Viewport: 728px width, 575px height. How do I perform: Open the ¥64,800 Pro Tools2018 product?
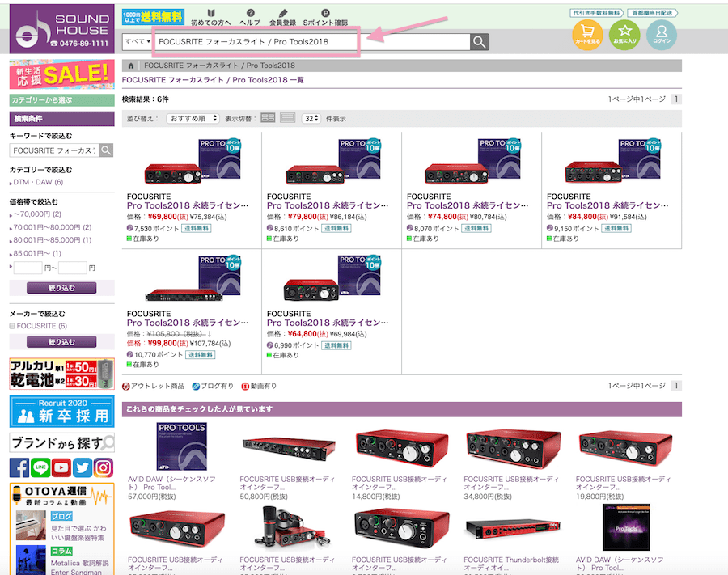pyautogui.click(x=328, y=323)
